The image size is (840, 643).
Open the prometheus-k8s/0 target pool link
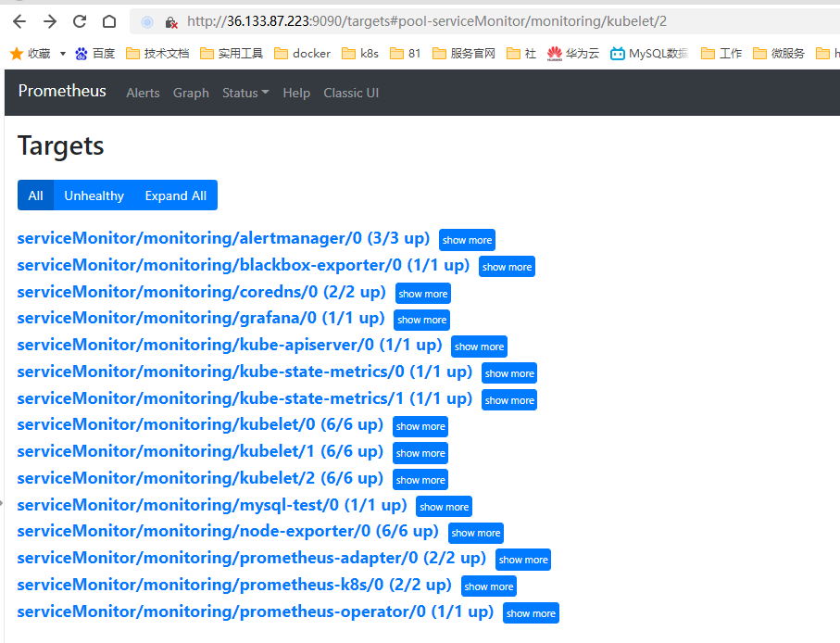pyautogui.click(x=234, y=585)
